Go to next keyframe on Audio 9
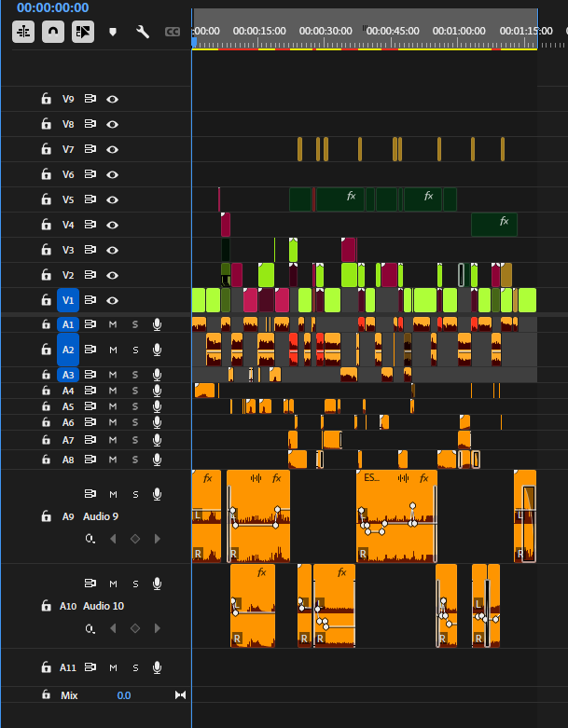The width and height of the screenshot is (568, 728). pos(158,539)
